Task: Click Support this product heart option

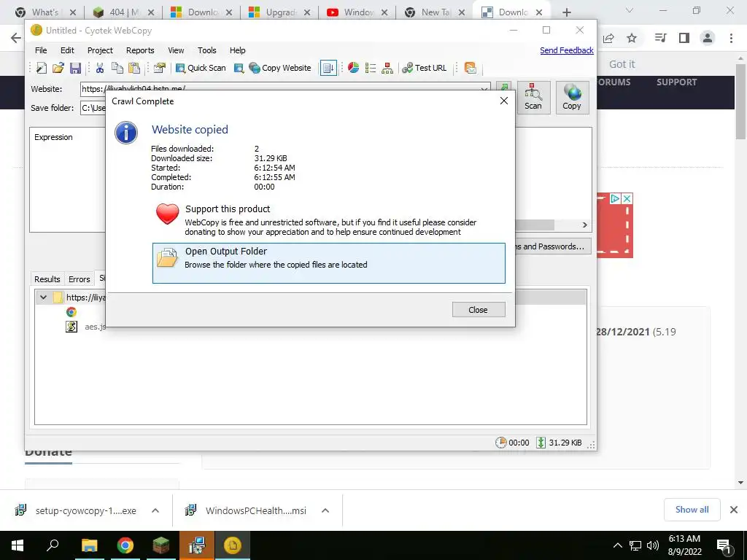Action: 329,220
